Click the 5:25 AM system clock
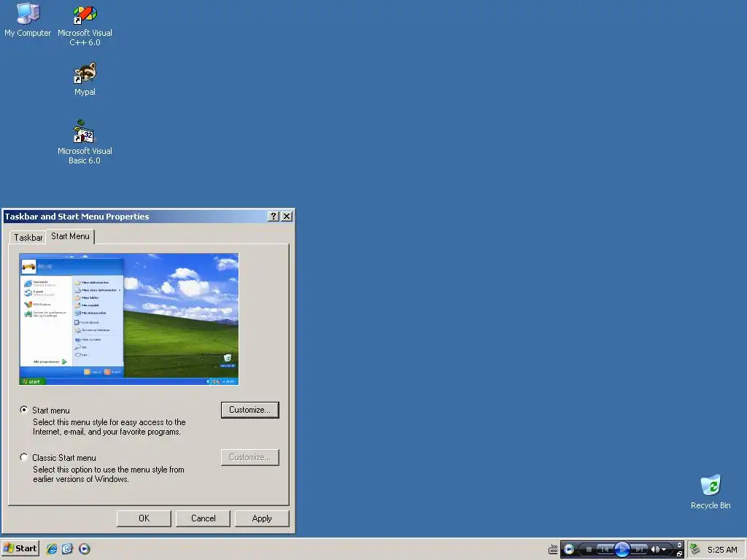The width and height of the screenshot is (747, 560). pos(722,550)
